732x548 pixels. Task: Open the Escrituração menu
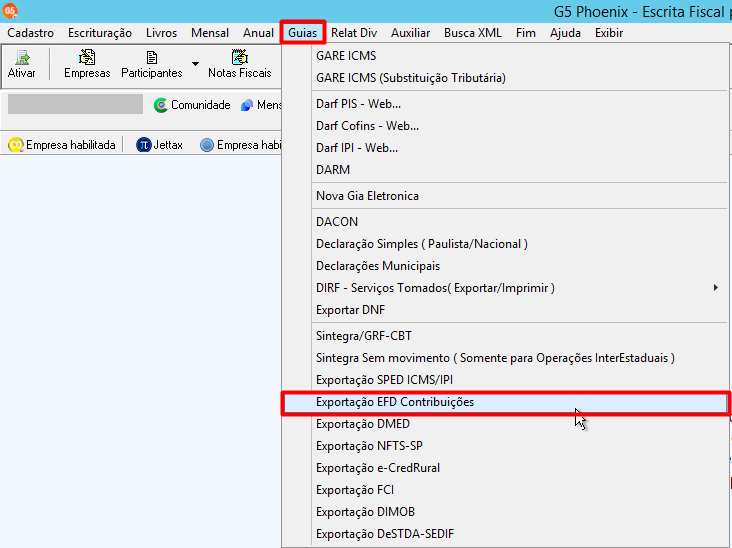100,33
